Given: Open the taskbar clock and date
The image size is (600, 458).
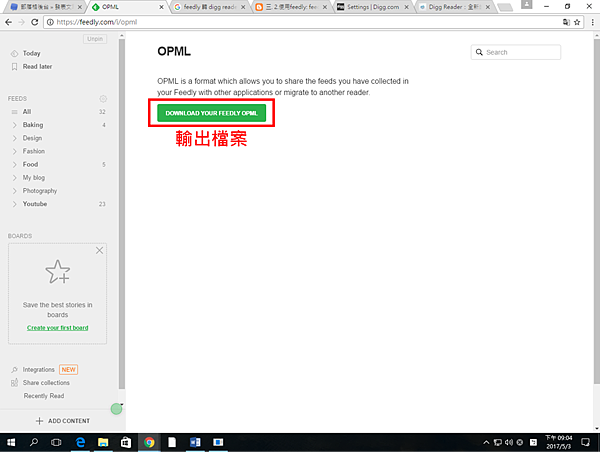Looking at the screenshot, I should (x=559, y=443).
